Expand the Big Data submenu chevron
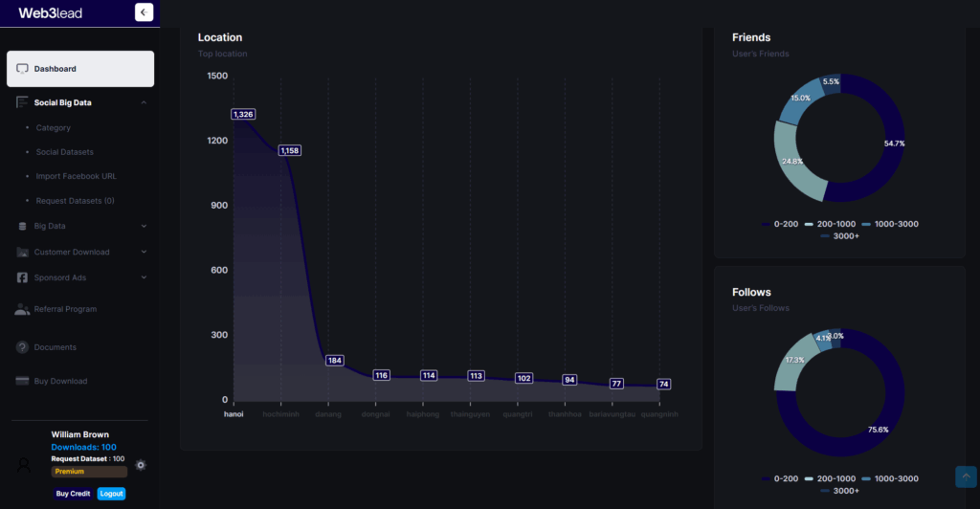Image resolution: width=980 pixels, height=509 pixels. tap(144, 227)
